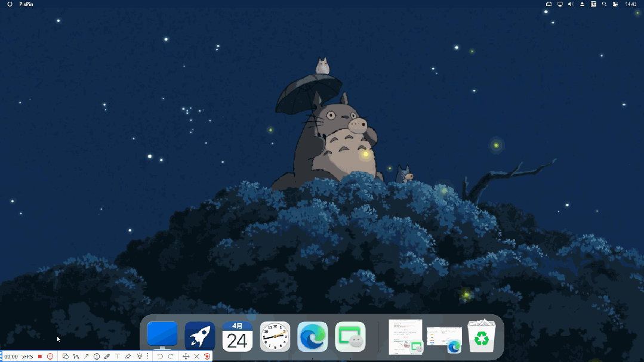
Task: Stop the PixPin recording with the red square
Action: pyautogui.click(x=40, y=356)
